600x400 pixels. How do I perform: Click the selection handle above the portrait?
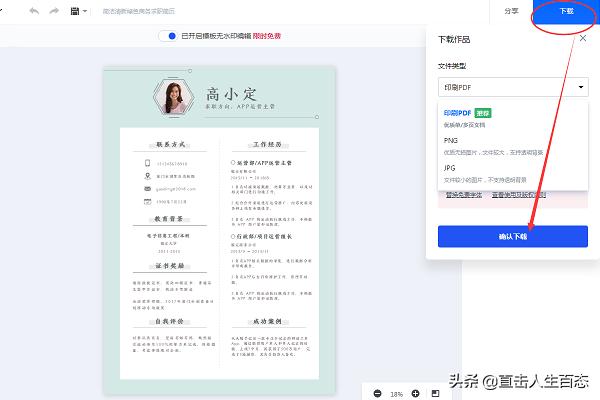click(190, 71)
